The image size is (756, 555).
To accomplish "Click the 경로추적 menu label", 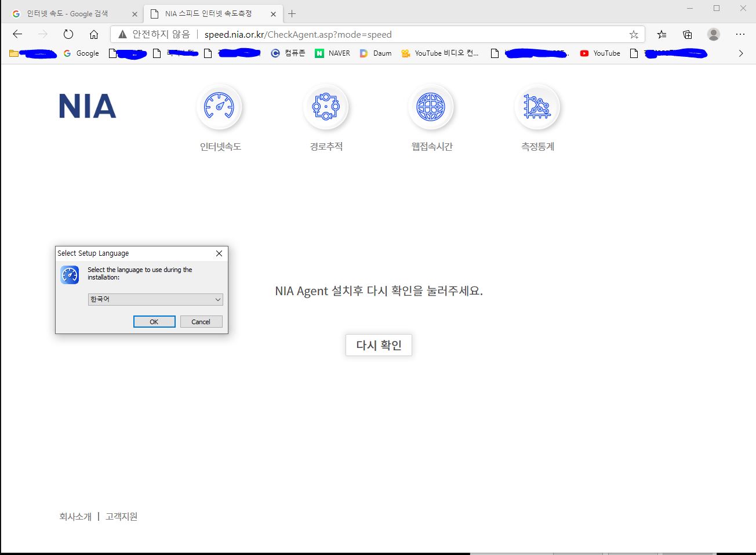I will (x=326, y=147).
